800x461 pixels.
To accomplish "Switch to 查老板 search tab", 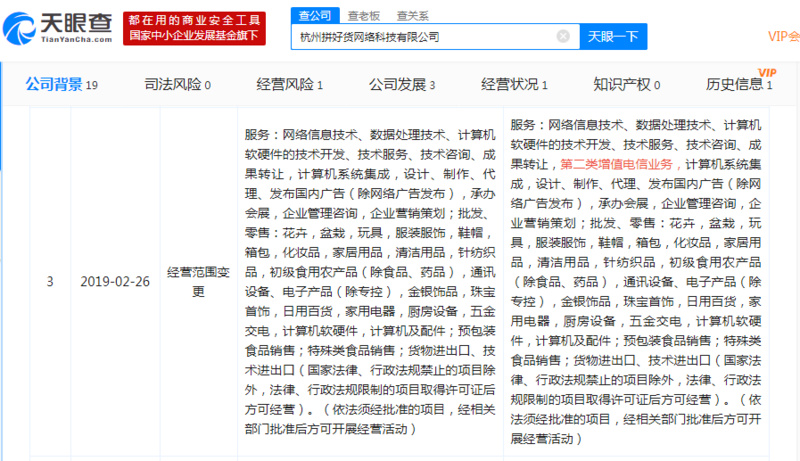I will pyautogui.click(x=363, y=13).
